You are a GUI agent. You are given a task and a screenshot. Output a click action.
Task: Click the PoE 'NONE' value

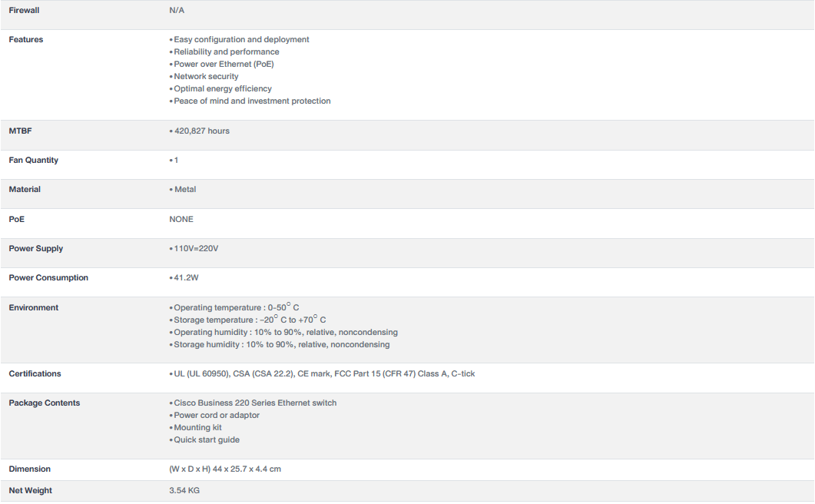point(181,219)
